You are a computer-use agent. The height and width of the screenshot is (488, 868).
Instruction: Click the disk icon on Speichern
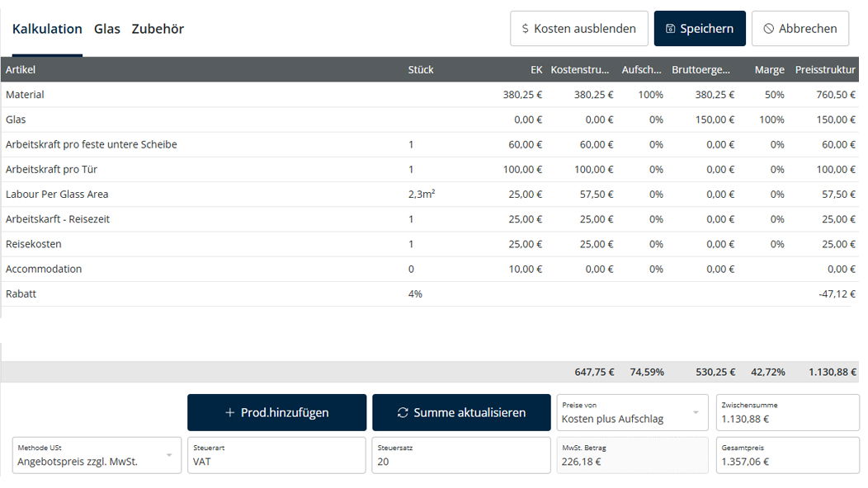670,29
